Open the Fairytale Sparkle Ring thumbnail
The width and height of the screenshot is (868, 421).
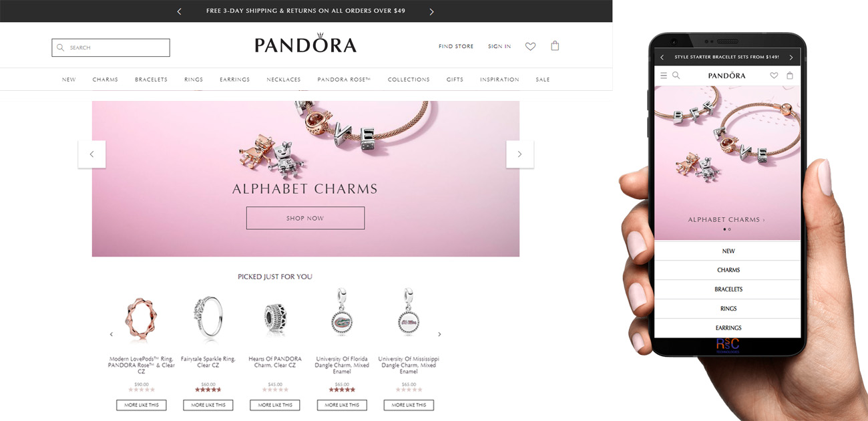tap(208, 317)
